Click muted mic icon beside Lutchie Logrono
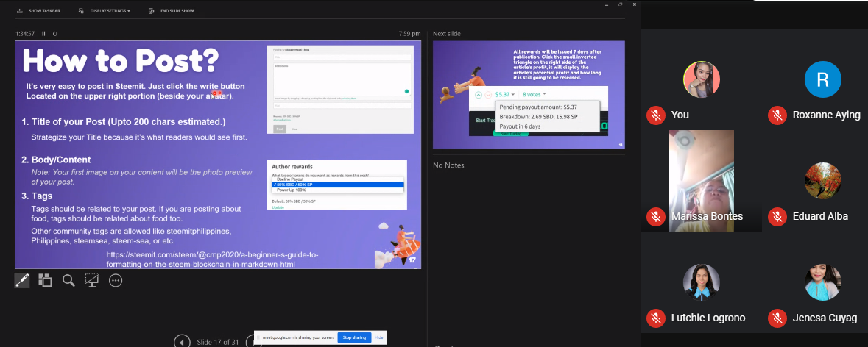The image size is (868, 347). [x=656, y=318]
